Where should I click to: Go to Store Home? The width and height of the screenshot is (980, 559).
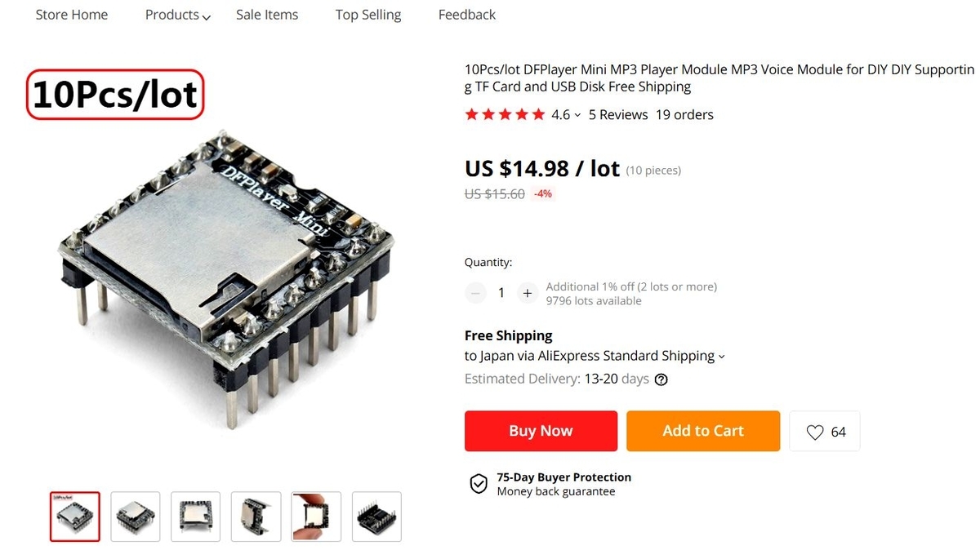pos(72,15)
